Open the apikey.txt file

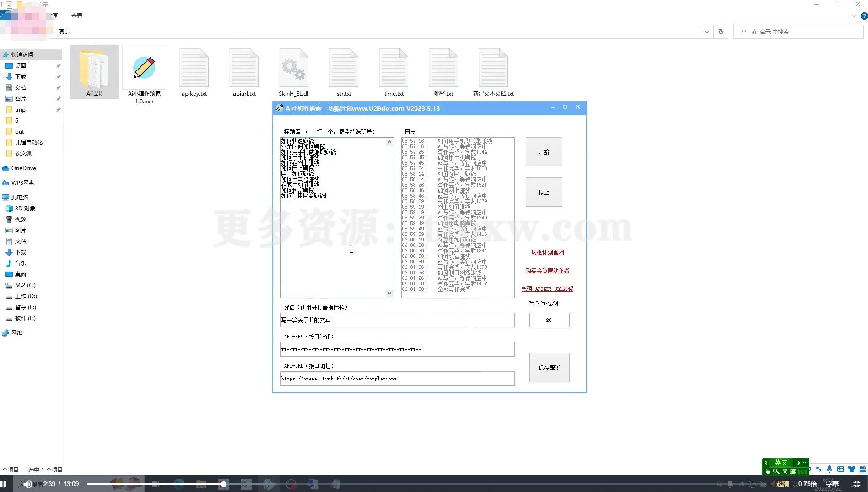pyautogui.click(x=194, y=69)
